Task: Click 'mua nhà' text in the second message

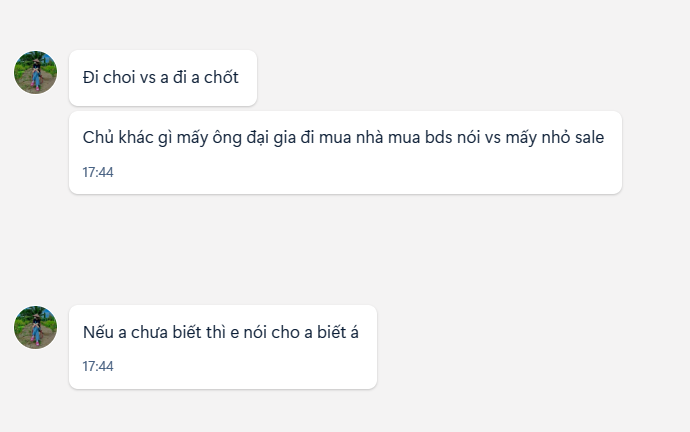Action: coord(351,137)
